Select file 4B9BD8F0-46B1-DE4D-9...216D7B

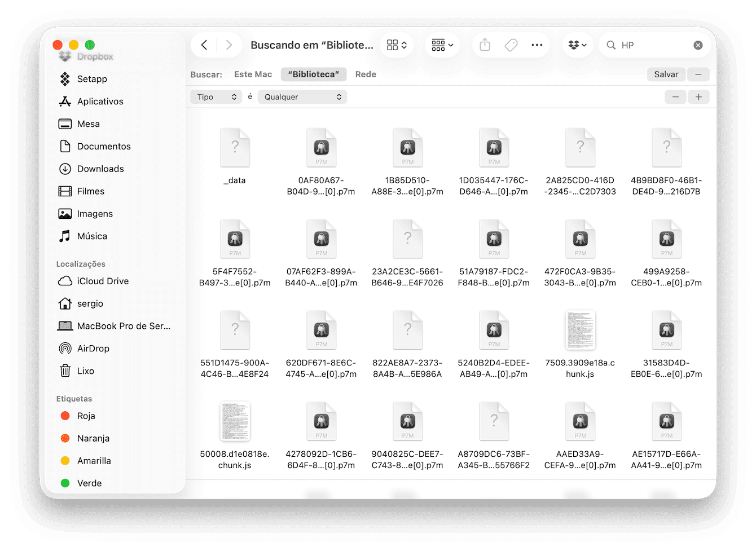pos(666,149)
